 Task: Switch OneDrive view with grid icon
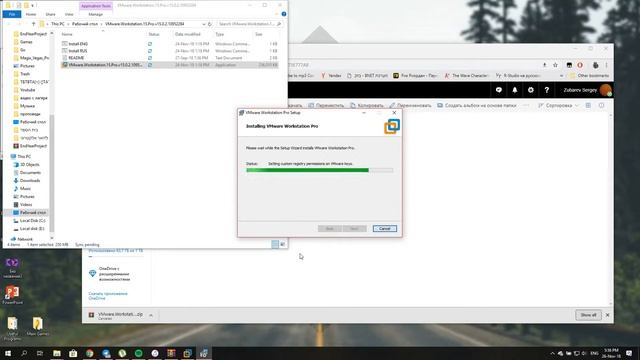point(588,105)
